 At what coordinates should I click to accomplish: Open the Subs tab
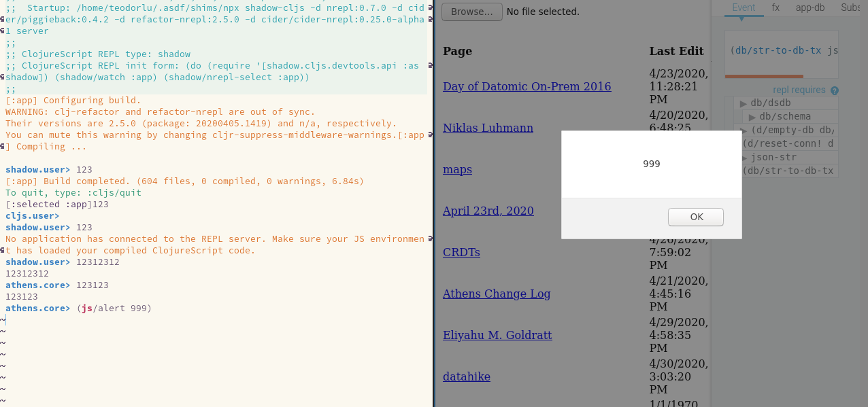(x=850, y=7)
